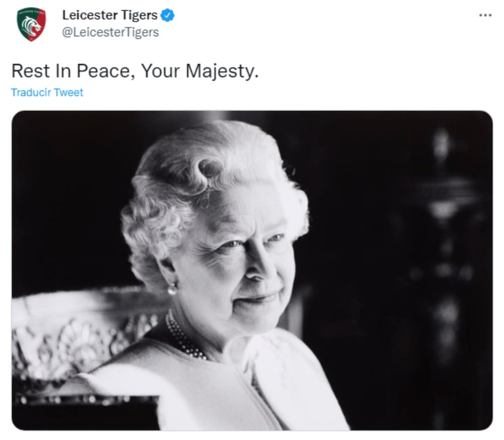Click the word Tigers in the display name
The width and height of the screenshot is (504, 440).
[x=139, y=15]
